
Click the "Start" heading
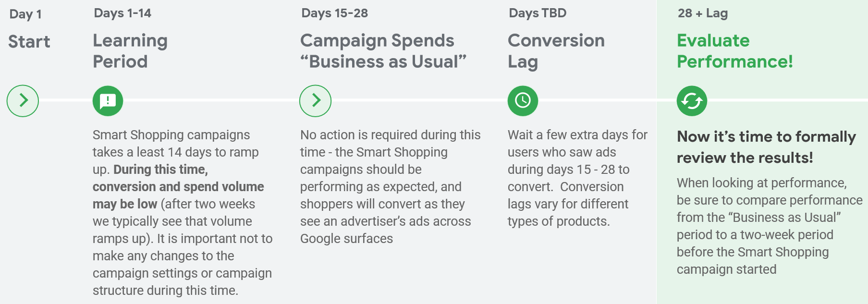(29, 42)
